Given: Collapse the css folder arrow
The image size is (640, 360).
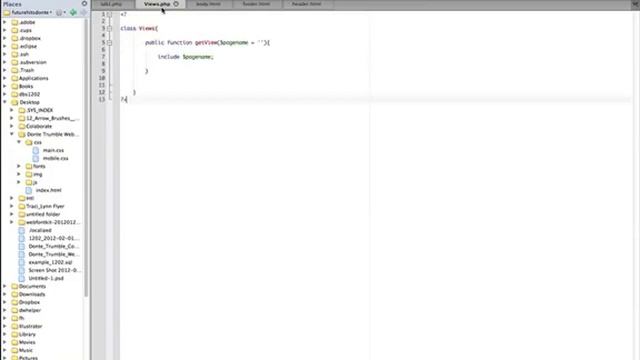Looking at the screenshot, I should pyautogui.click(x=19, y=142).
